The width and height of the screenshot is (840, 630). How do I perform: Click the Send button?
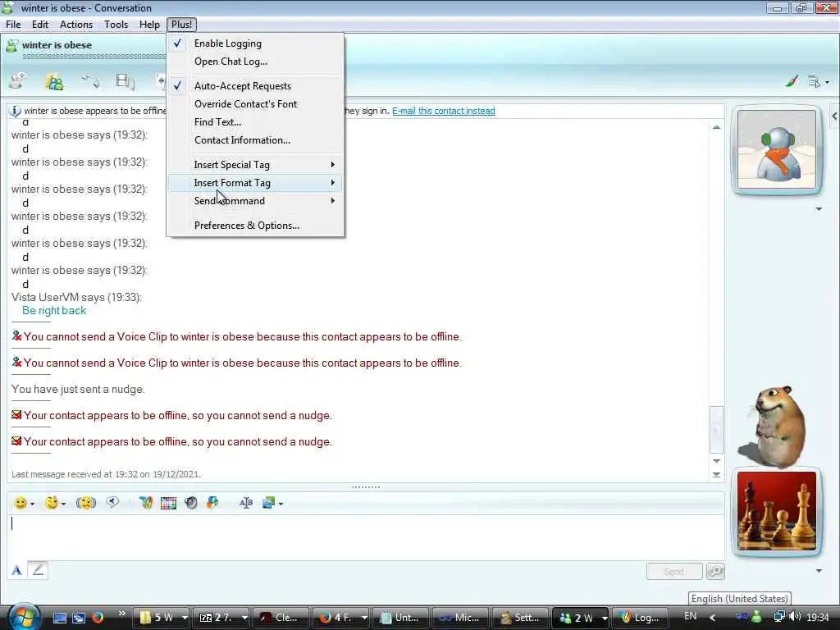click(674, 572)
